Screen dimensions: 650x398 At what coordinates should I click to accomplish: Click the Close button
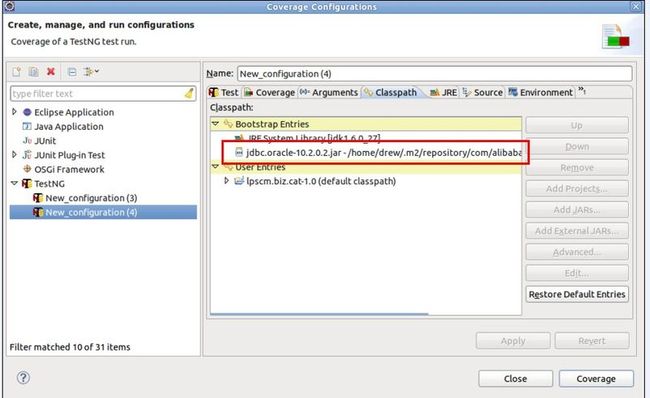pos(515,379)
